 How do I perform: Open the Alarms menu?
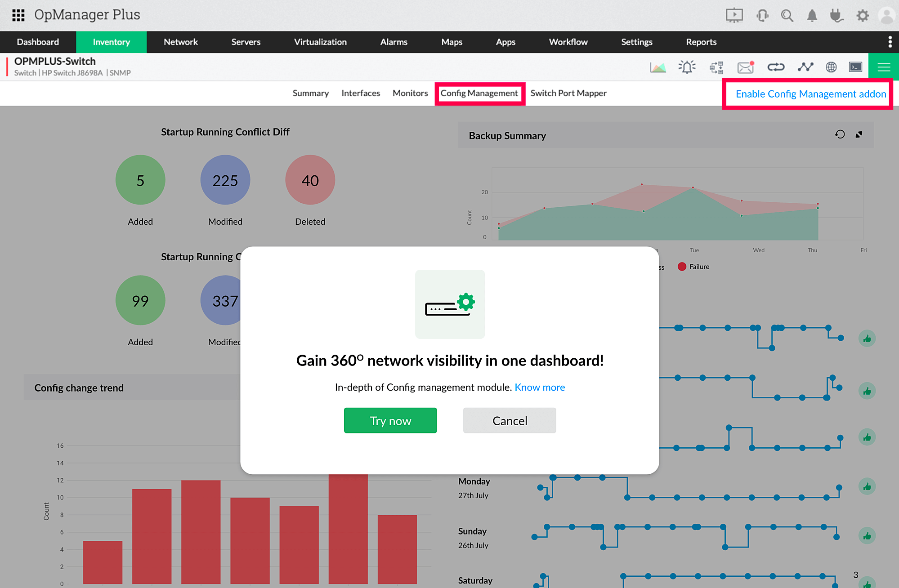click(x=394, y=42)
